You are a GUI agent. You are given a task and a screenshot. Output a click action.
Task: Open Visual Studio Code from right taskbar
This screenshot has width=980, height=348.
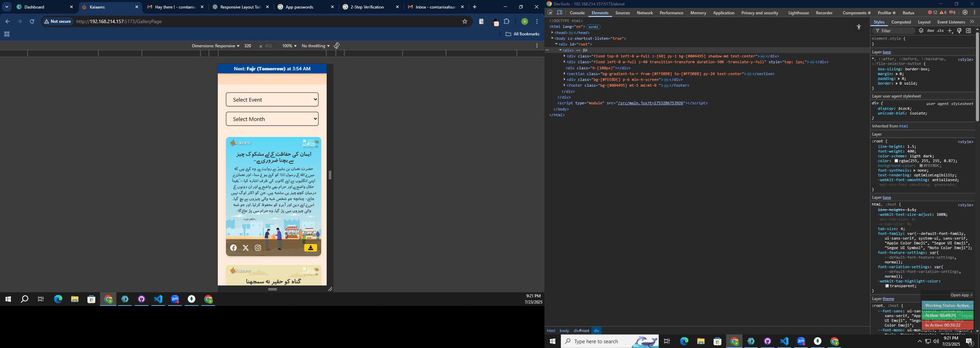tap(784, 341)
